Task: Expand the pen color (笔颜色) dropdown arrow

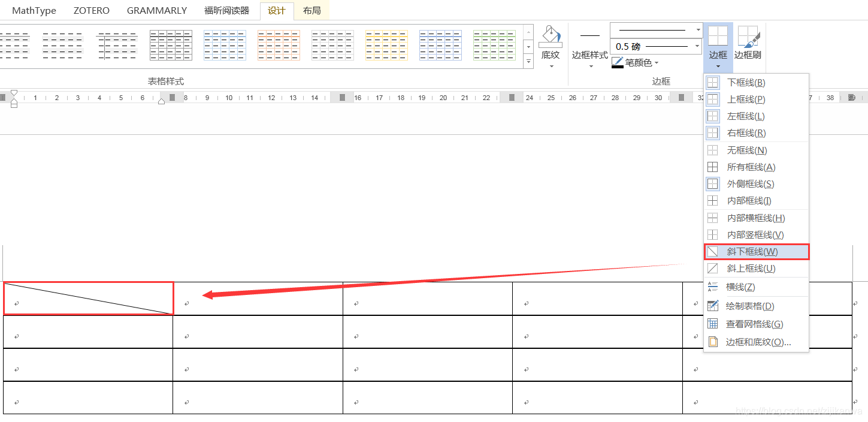Action: [657, 63]
